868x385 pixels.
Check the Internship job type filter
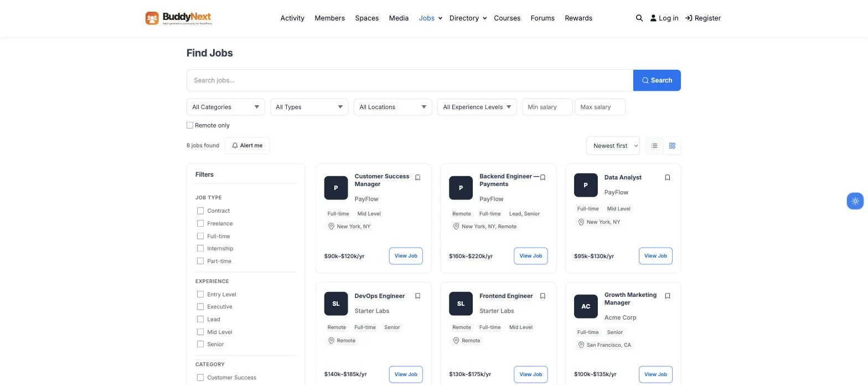click(200, 248)
